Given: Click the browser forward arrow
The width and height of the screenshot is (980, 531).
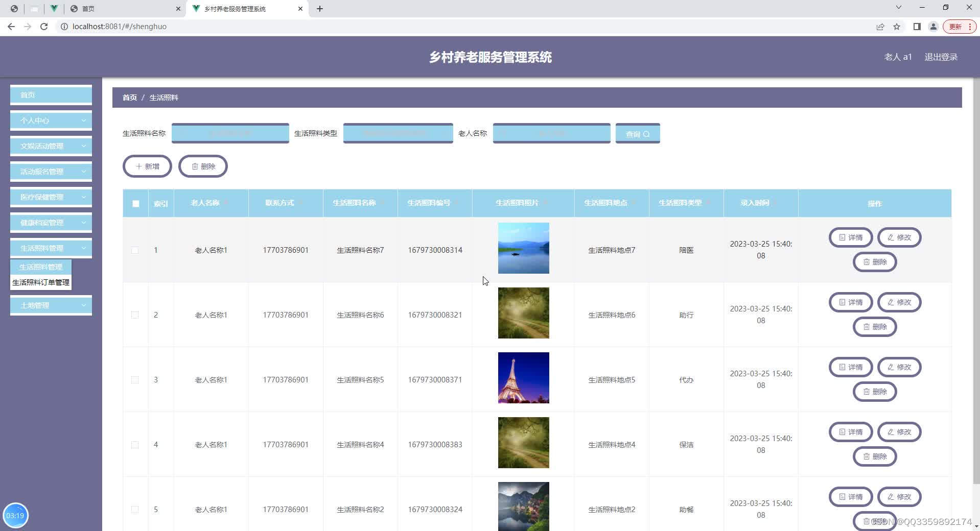Looking at the screenshot, I should 28,27.
